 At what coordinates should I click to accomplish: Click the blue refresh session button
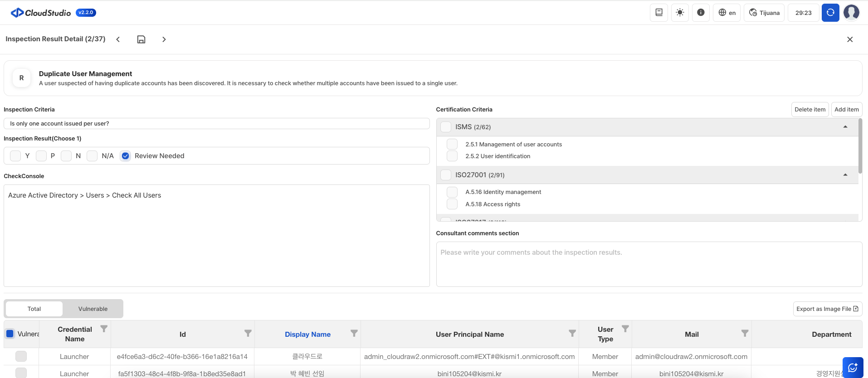830,13
